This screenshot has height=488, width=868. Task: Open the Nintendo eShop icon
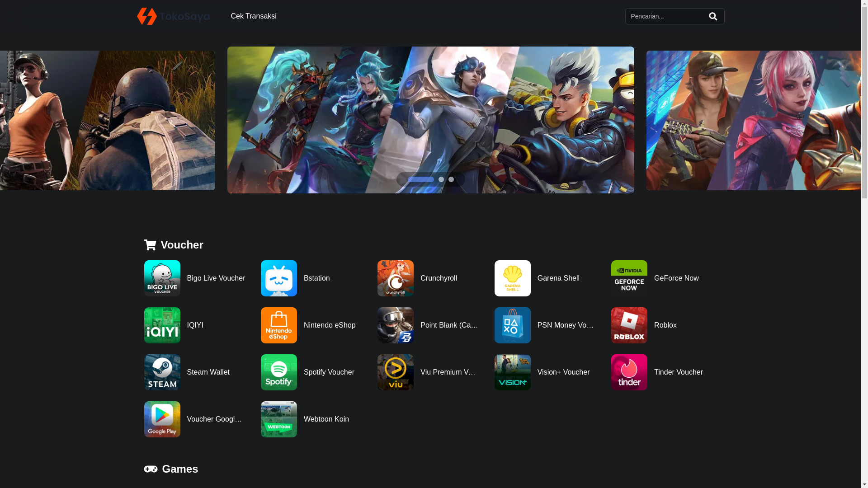[x=279, y=325]
